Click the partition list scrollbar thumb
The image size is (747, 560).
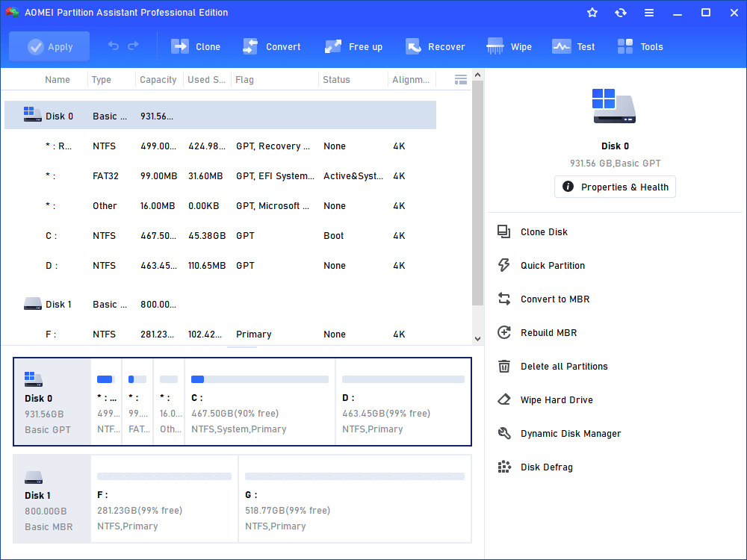click(x=477, y=193)
